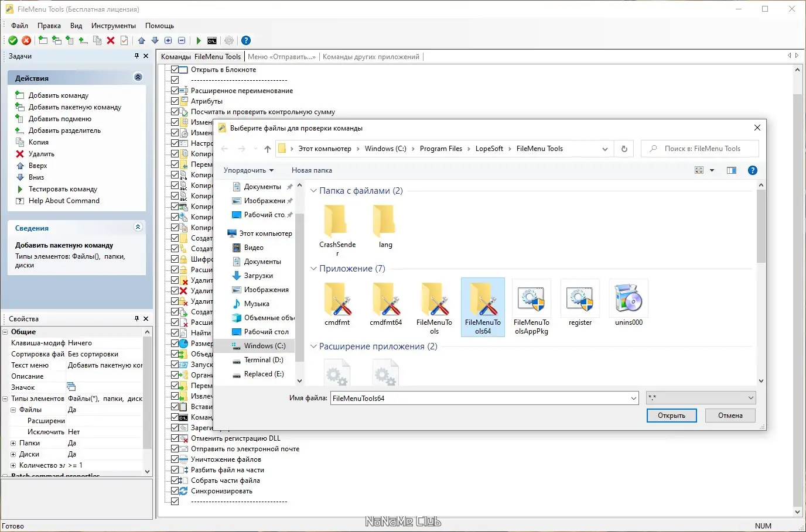Toggle checkbox for Разбить файл на части

coord(175,470)
